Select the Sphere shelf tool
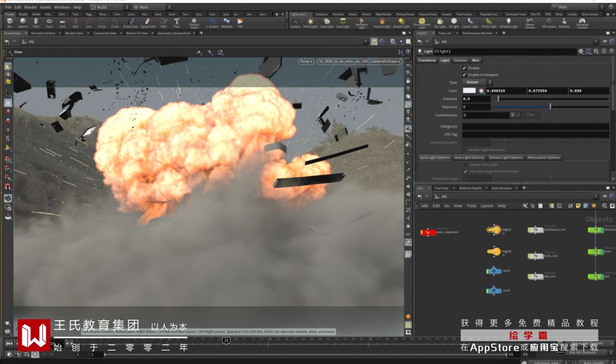The width and height of the screenshot is (616, 364). click(23, 23)
